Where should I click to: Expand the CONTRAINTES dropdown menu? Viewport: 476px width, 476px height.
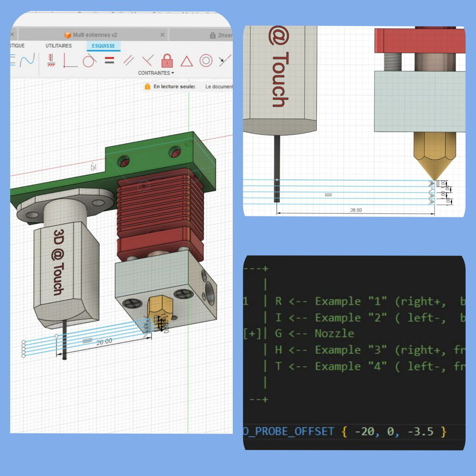156,73
